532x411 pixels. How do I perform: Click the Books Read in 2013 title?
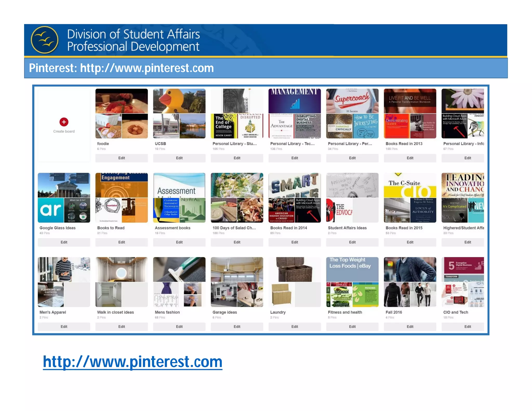tap(404, 144)
